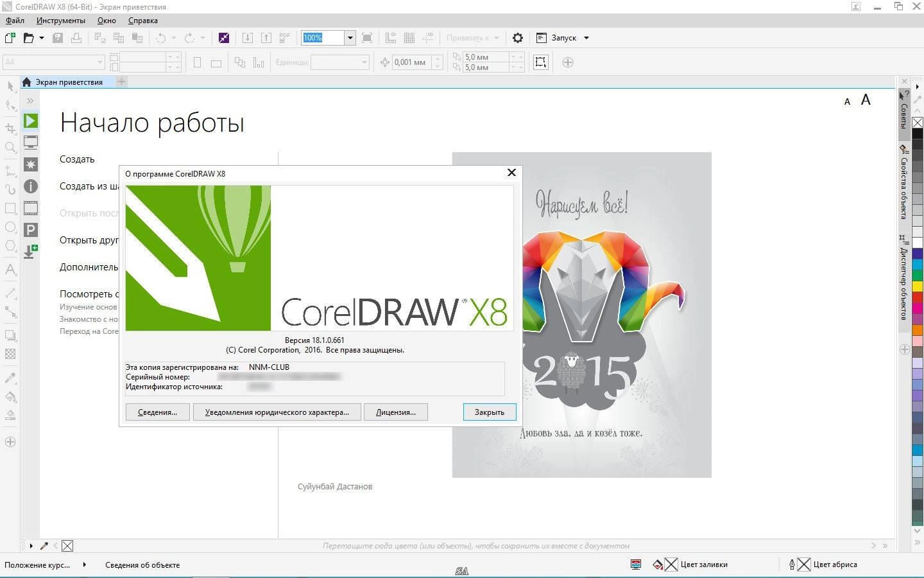Pick the yellow swatch in palette
This screenshot has width=924, height=578.
click(918, 286)
